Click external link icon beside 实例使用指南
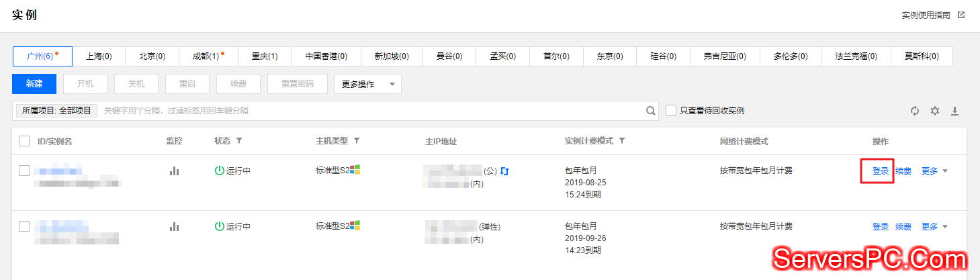Image resolution: width=980 pixels, height=280 pixels. 961,15
